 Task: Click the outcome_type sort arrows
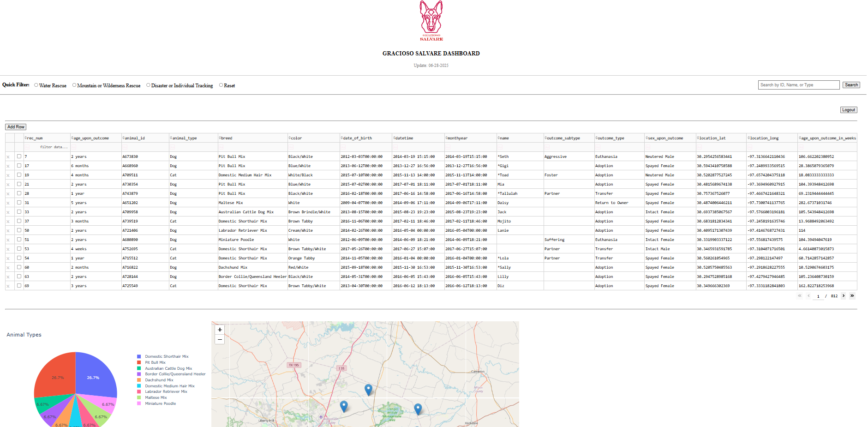[597, 138]
